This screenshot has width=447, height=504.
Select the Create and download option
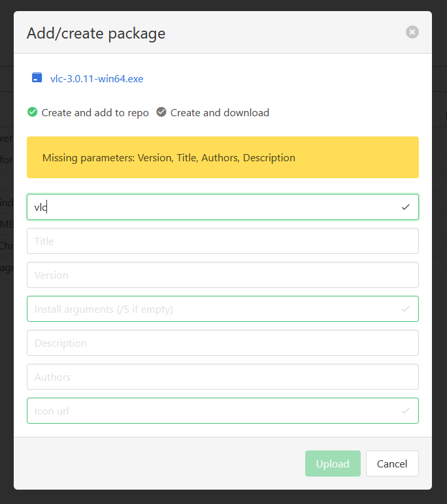pos(161,112)
